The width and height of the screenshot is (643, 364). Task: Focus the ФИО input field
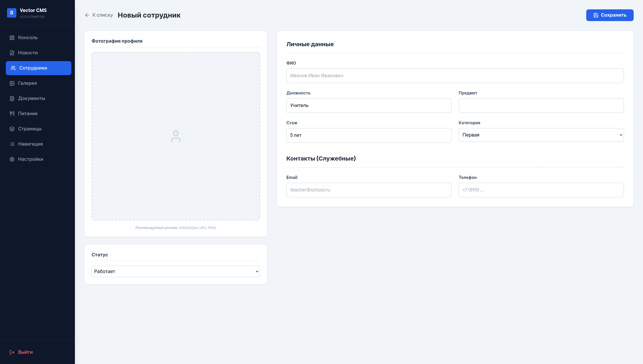(455, 76)
